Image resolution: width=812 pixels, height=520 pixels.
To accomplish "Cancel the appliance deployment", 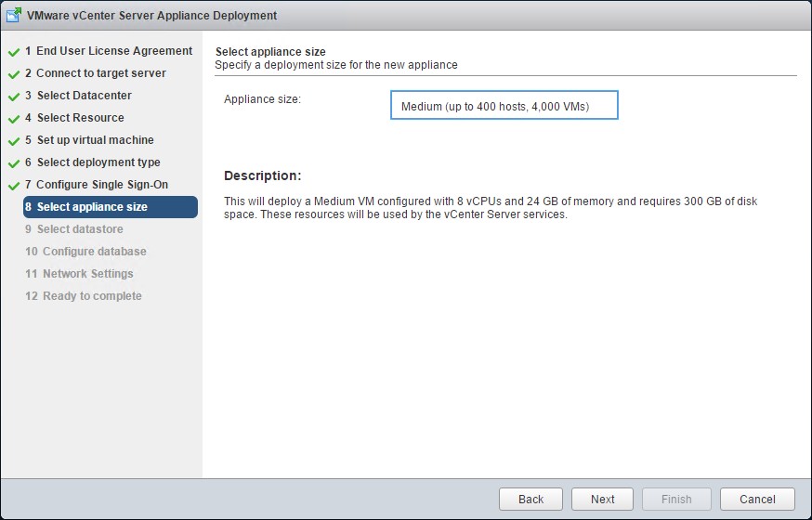I will (x=757, y=500).
